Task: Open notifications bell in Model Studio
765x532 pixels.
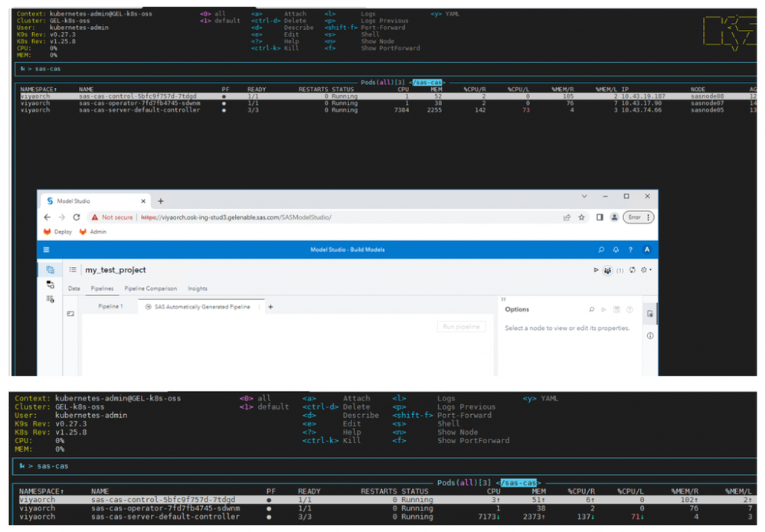Action: [616, 250]
